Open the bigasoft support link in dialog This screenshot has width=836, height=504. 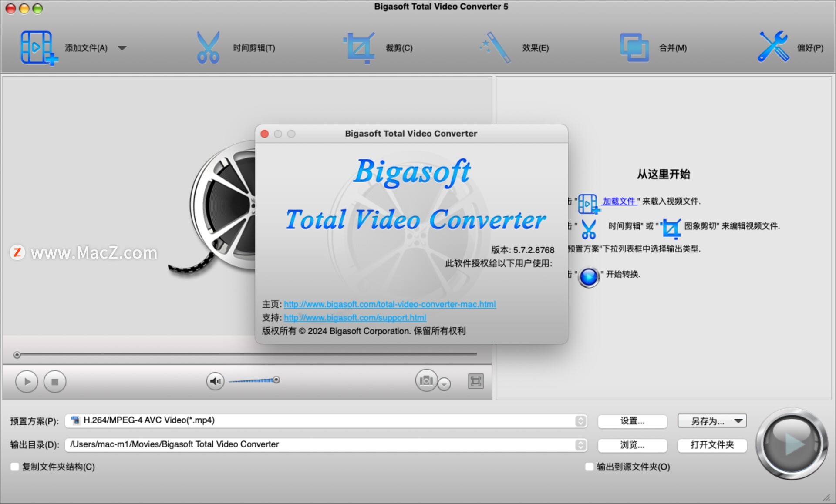(355, 318)
